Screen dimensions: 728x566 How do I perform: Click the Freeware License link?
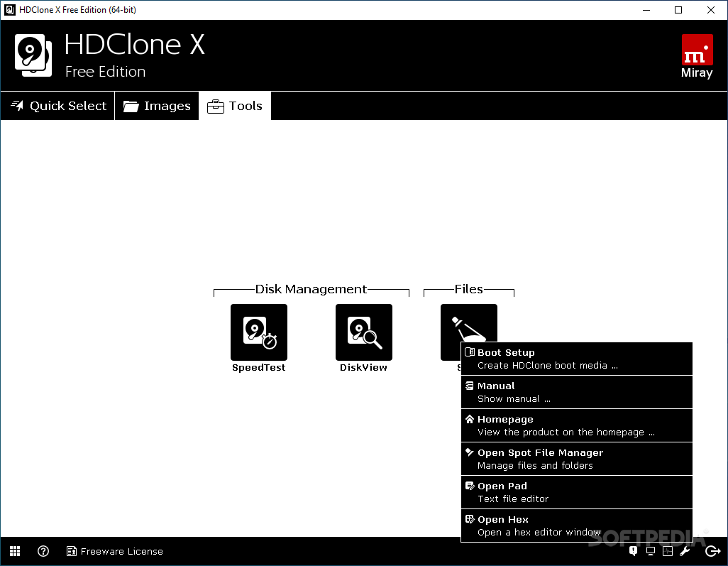coord(115,551)
